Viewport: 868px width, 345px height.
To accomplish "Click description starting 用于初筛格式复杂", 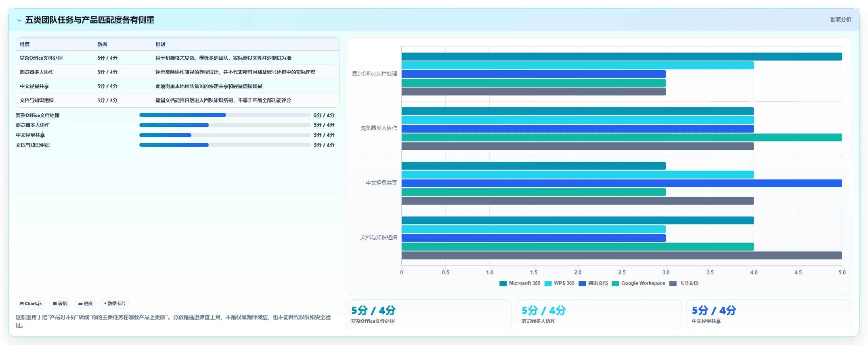I will [x=223, y=58].
